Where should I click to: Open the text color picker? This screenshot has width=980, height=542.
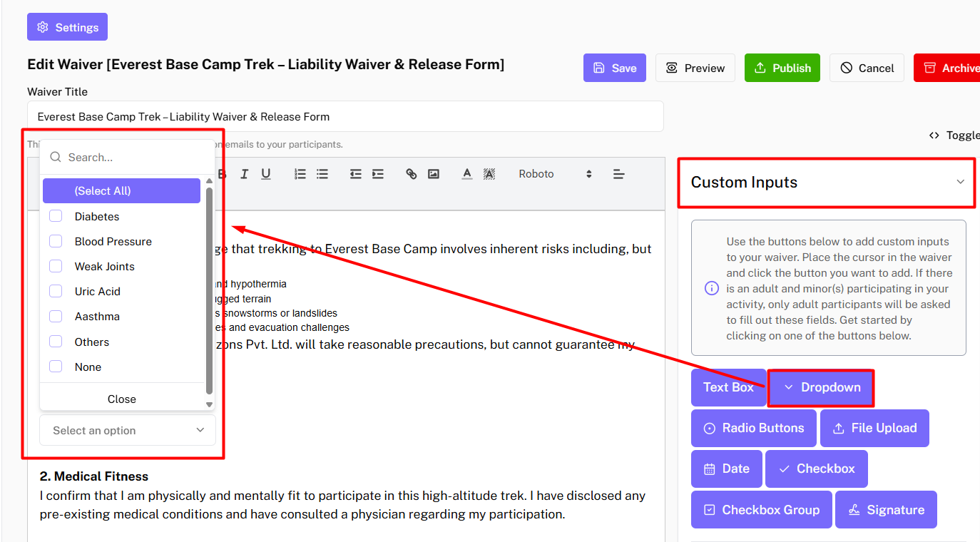tap(467, 174)
